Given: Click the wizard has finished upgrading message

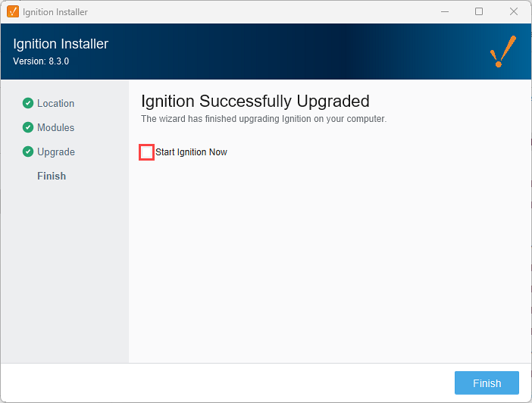Looking at the screenshot, I should pos(264,119).
